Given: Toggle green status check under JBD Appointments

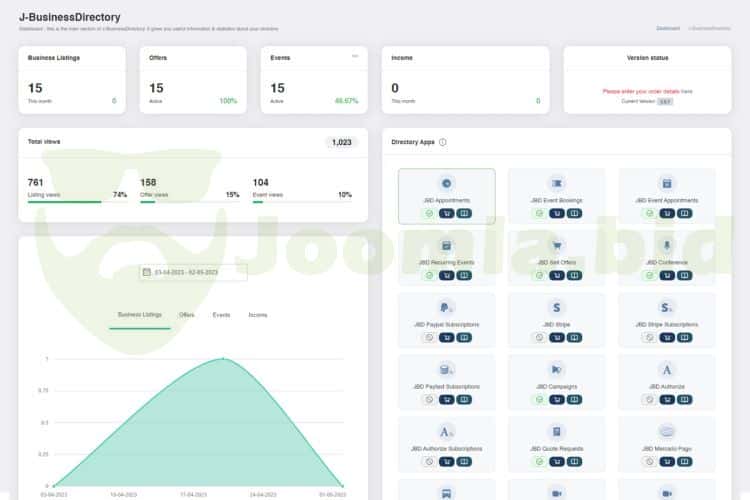Looking at the screenshot, I should click(x=428, y=213).
